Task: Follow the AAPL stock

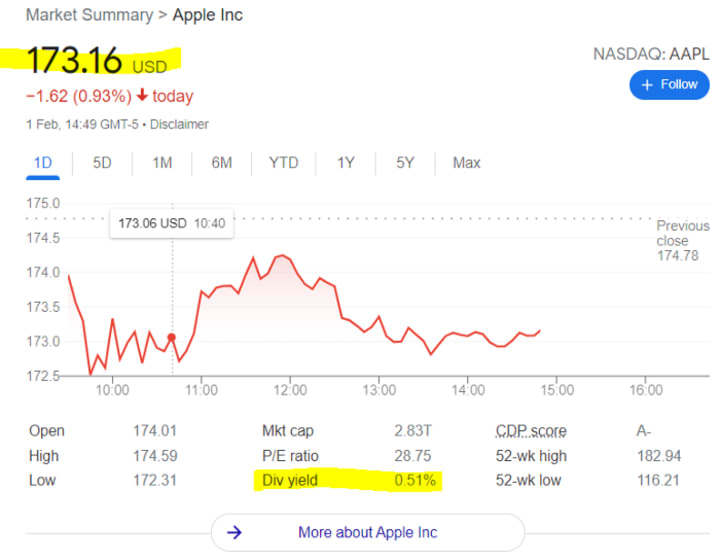Action: point(669,85)
